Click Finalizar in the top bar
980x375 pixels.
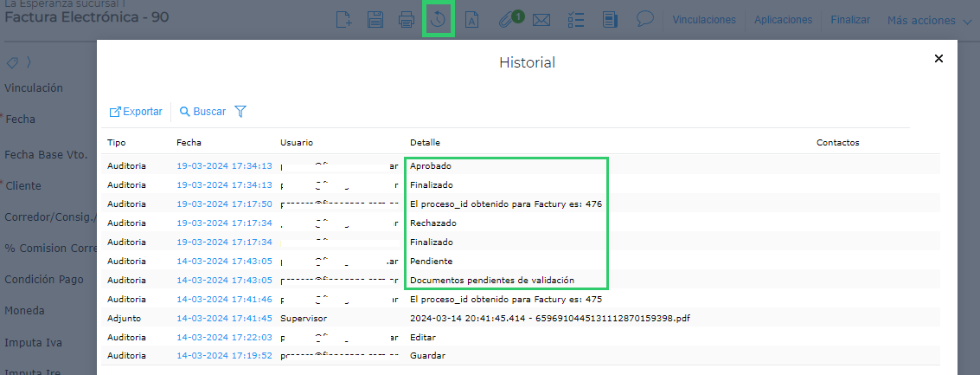coord(850,20)
